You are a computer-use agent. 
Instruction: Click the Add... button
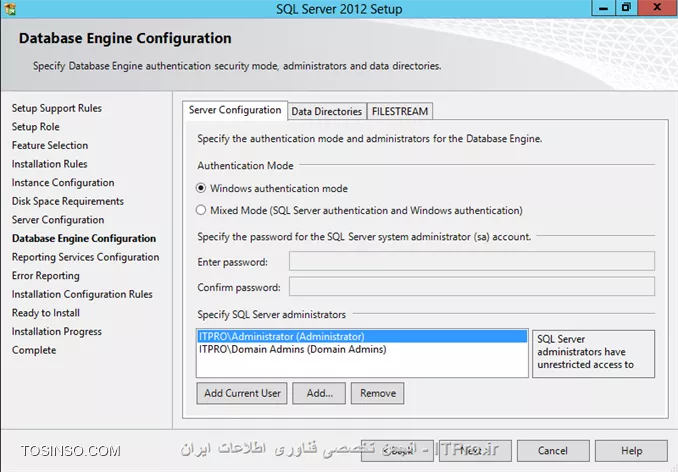[x=319, y=393]
